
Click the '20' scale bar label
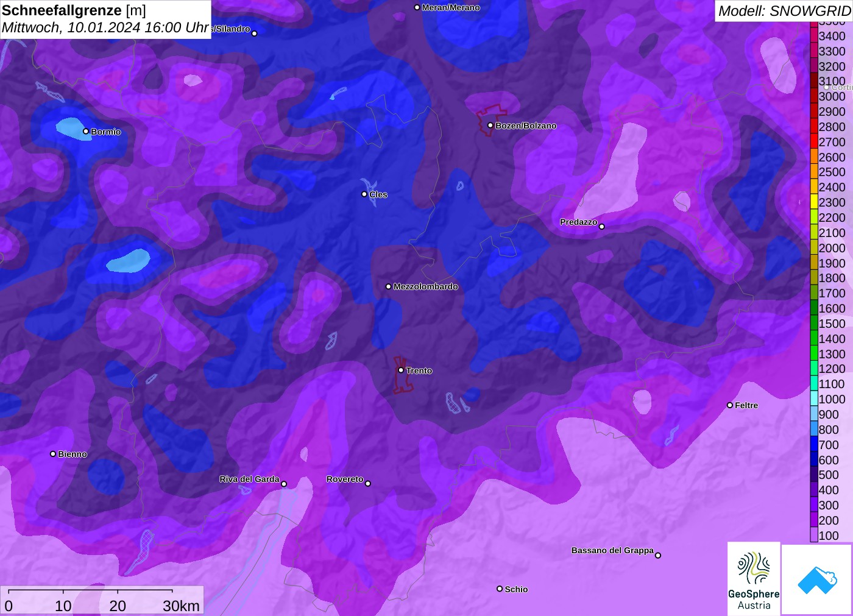click(118, 606)
